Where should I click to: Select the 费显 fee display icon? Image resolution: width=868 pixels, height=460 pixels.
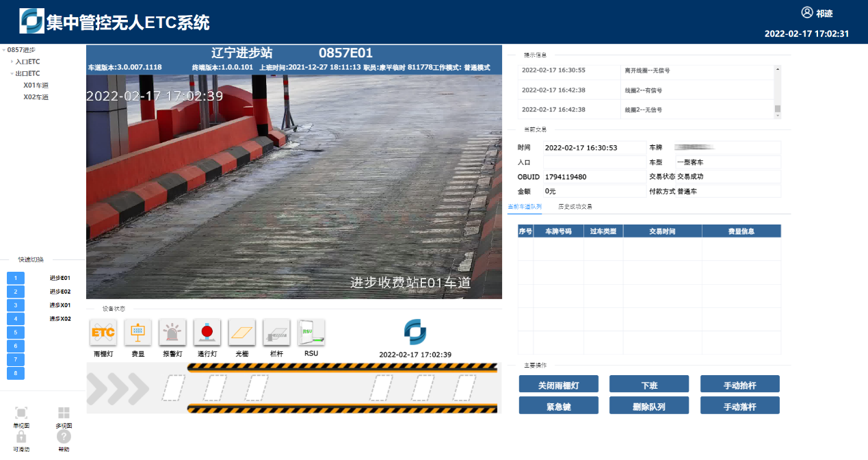(x=138, y=333)
